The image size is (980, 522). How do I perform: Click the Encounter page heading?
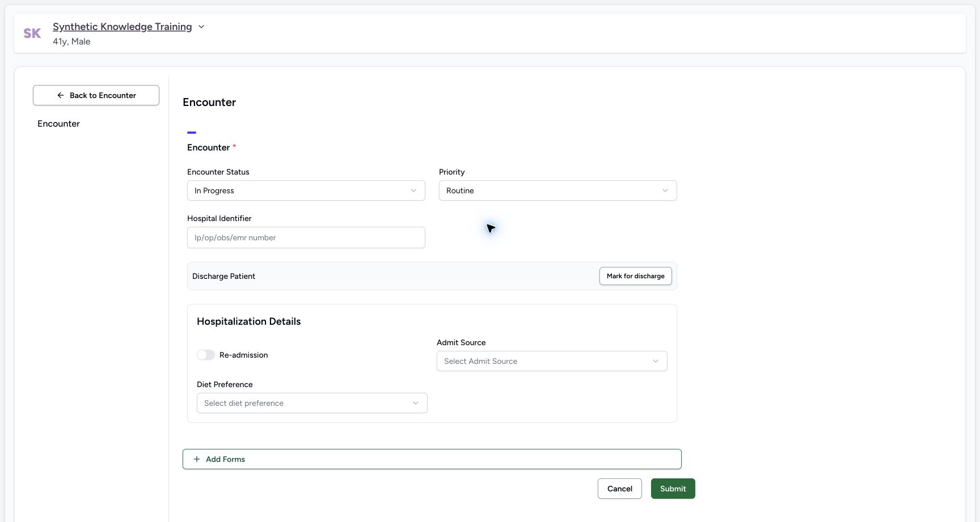(x=209, y=102)
